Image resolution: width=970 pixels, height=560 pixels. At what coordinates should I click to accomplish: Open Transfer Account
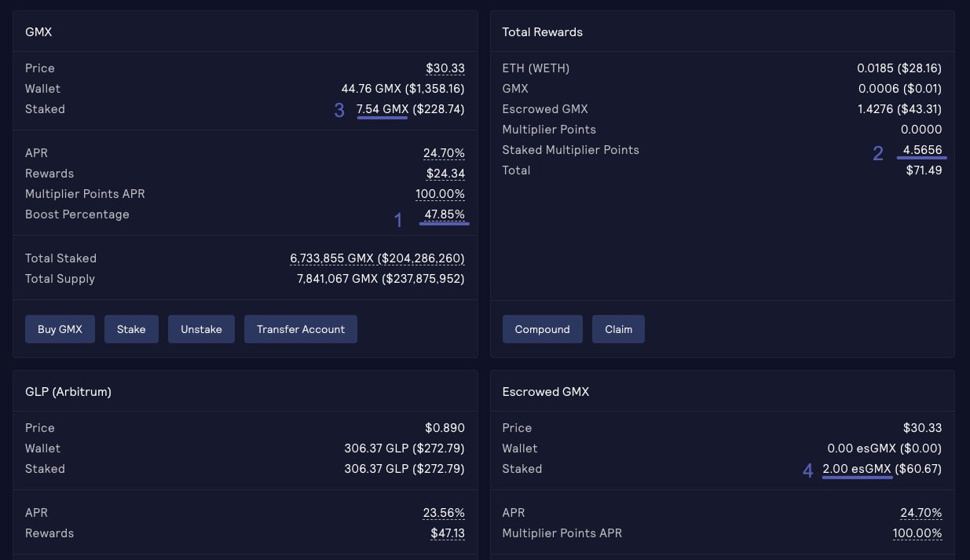point(300,329)
